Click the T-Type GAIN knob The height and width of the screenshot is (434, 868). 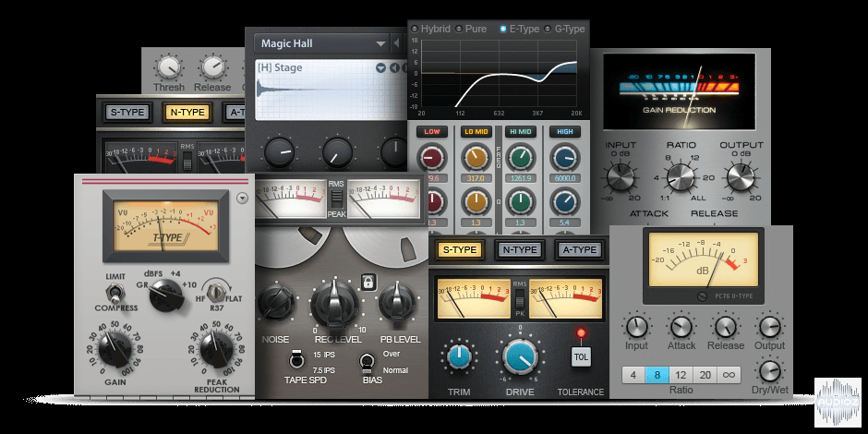click(115, 349)
